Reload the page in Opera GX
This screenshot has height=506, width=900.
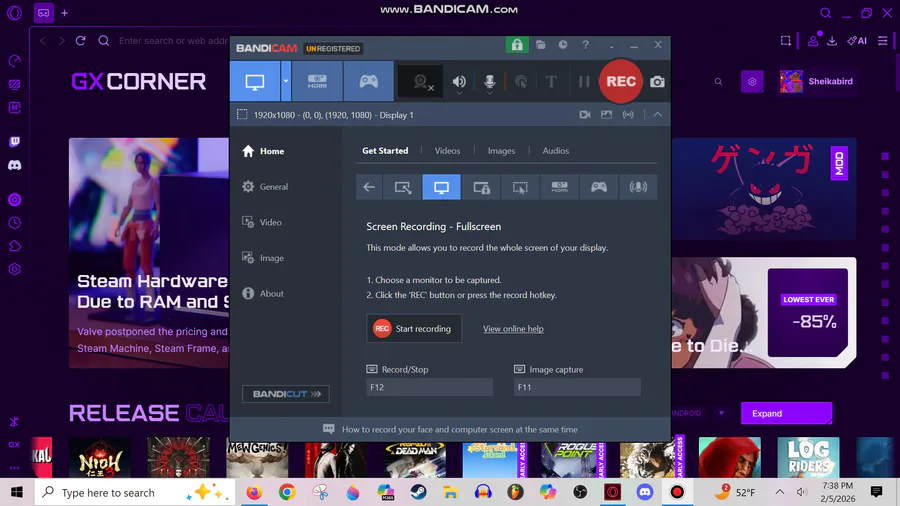point(80,41)
